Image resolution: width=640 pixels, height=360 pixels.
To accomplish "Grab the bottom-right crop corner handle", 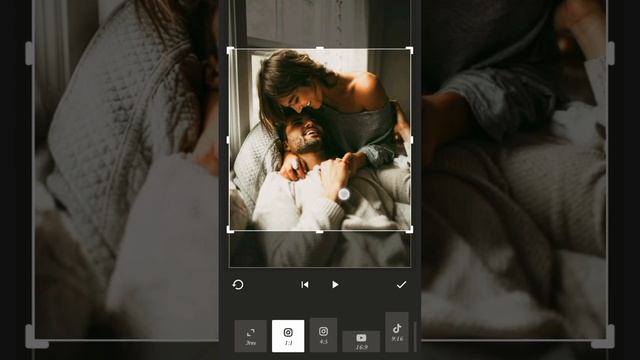I will 409,230.
